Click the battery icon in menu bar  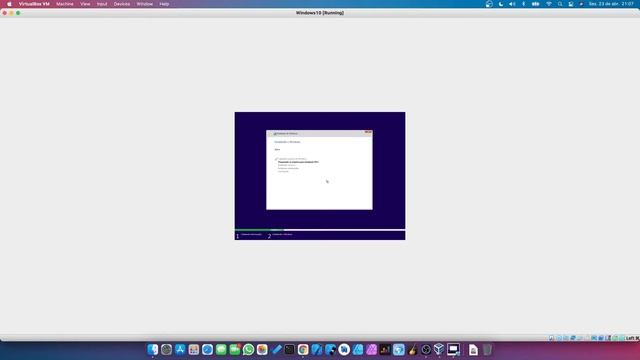(x=536, y=4)
